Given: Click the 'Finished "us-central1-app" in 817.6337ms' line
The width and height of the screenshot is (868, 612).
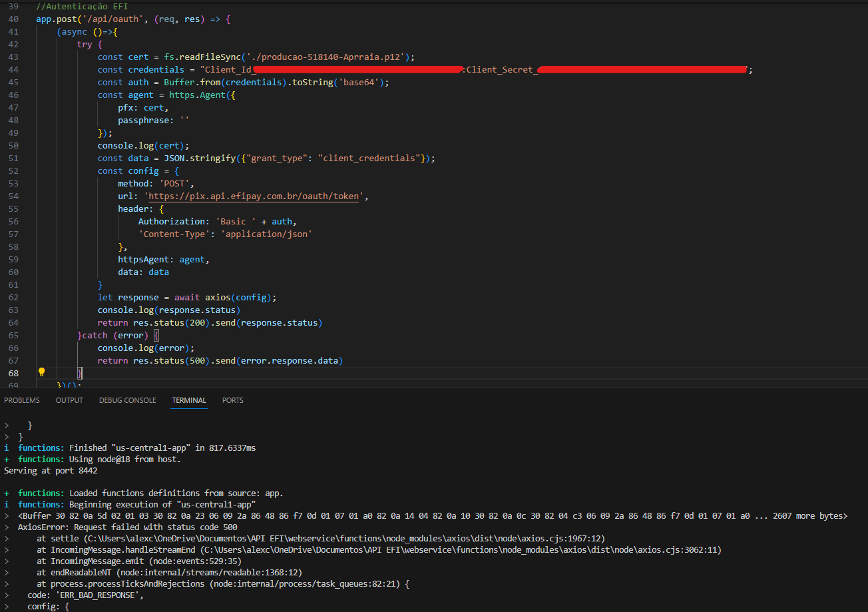Looking at the screenshot, I should click(162, 448).
